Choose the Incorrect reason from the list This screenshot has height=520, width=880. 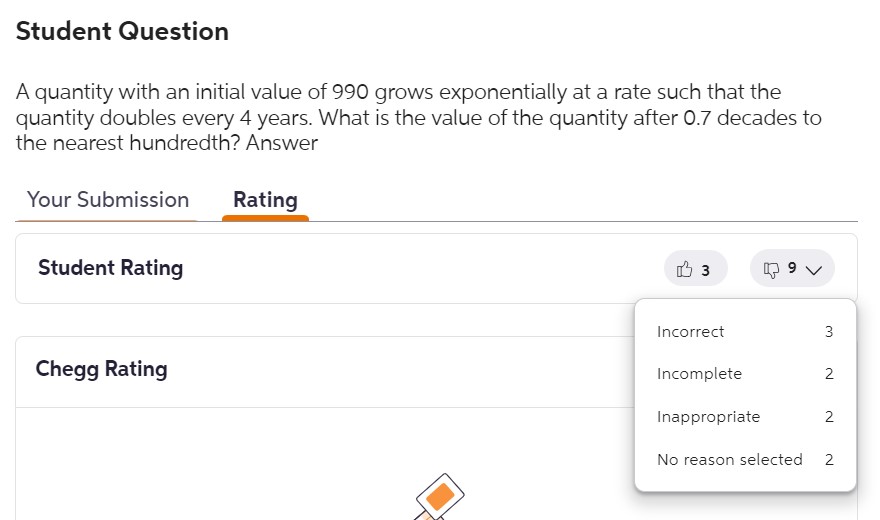pyautogui.click(x=690, y=332)
